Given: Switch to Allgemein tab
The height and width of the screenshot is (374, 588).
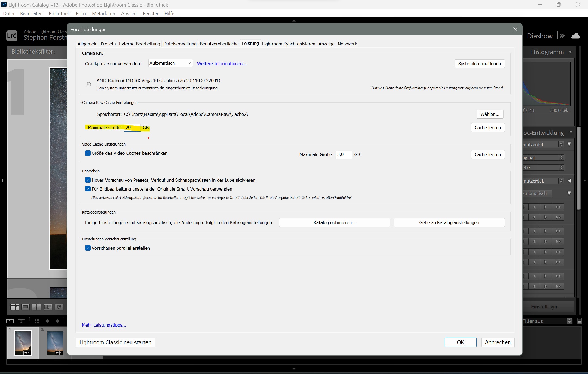Looking at the screenshot, I should click(x=87, y=44).
